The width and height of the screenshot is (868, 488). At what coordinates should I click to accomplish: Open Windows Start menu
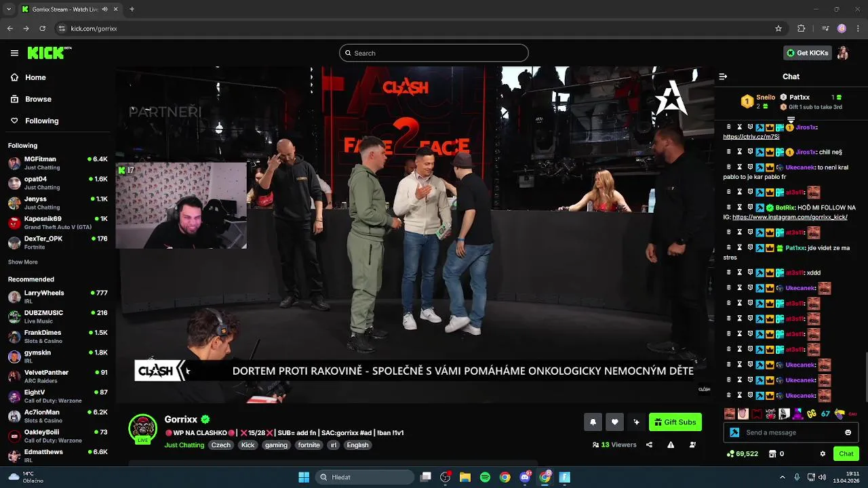coord(304,477)
